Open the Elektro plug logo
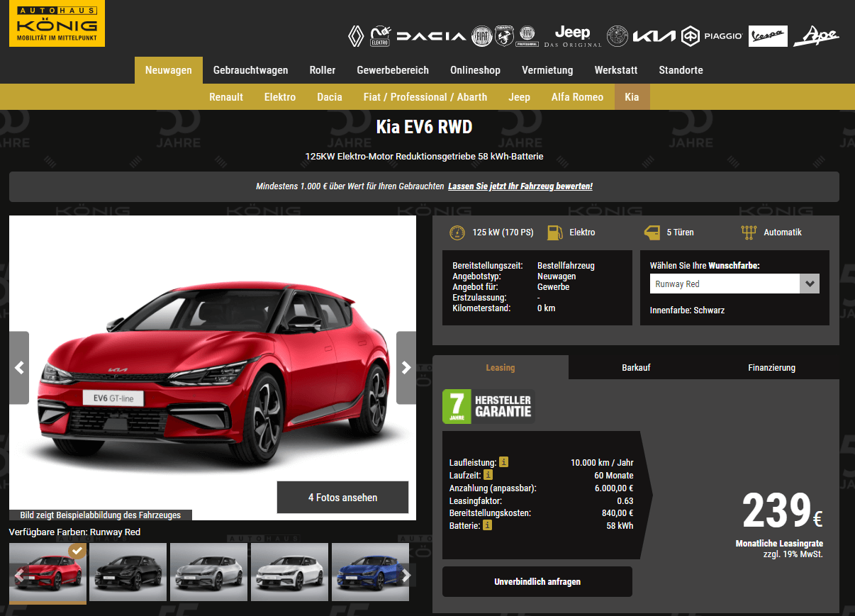855x616 pixels. tap(381, 36)
